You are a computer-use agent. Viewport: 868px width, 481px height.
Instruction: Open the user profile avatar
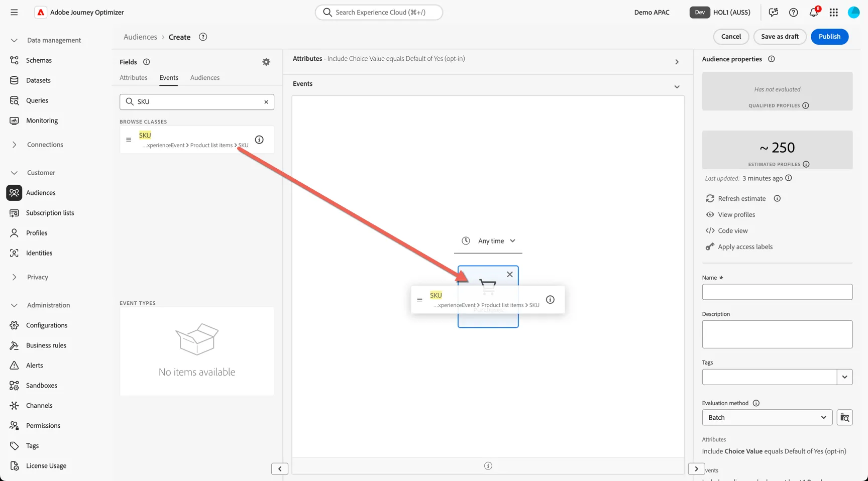click(853, 13)
